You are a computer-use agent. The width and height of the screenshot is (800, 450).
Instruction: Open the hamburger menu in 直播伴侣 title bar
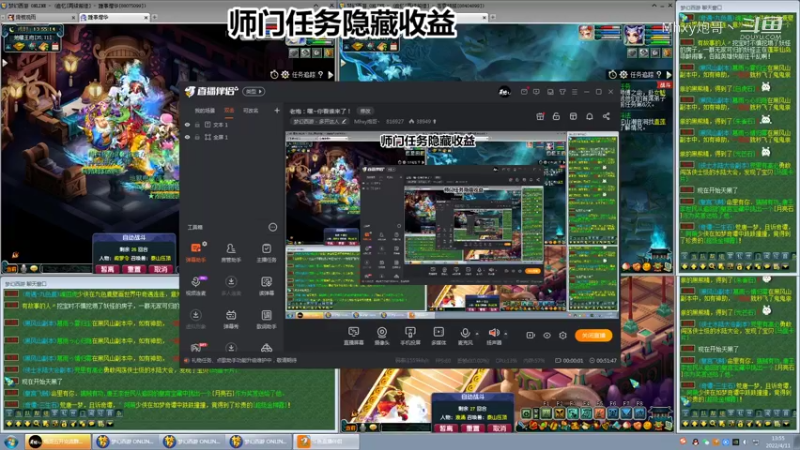(x=574, y=92)
